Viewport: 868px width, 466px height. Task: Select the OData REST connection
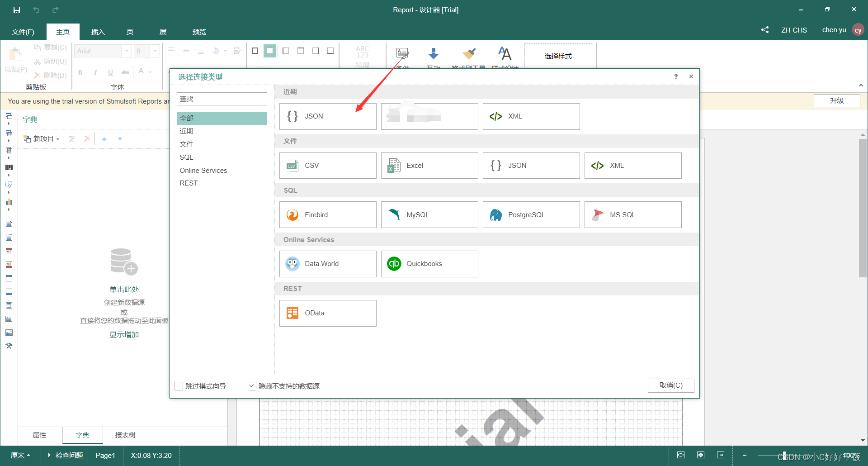tap(328, 313)
